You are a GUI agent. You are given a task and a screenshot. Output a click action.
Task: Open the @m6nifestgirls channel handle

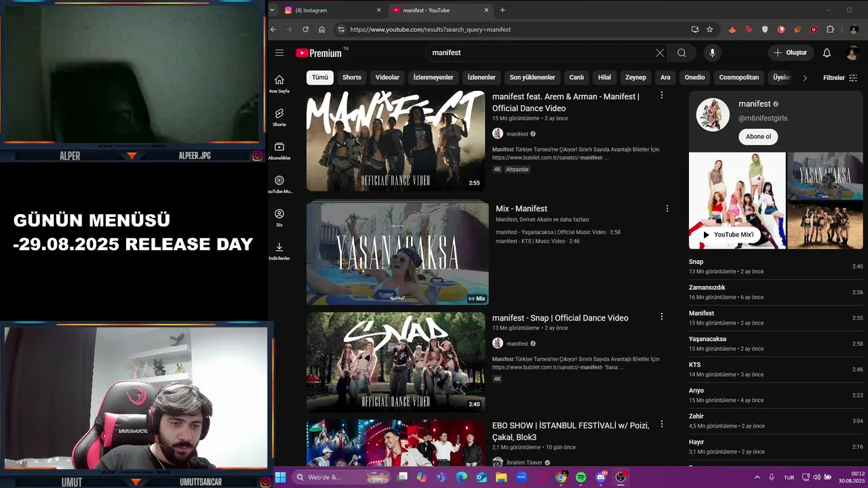click(763, 118)
